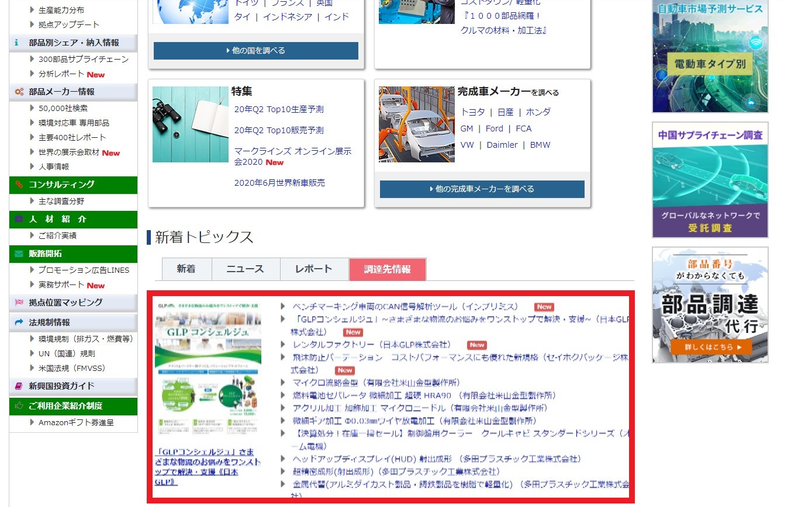Open 300部品サプライチェーン sidebar item
The height and width of the screenshot is (507, 812).
coord(84,59)
